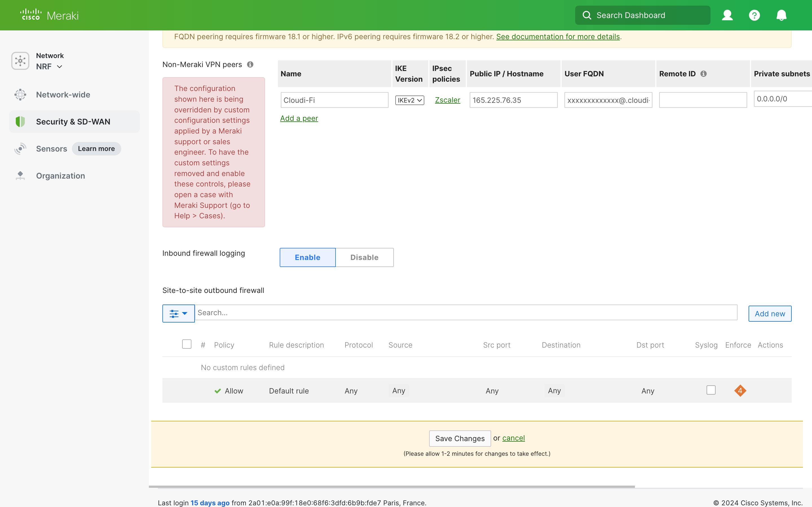Open the firewall search filter dropdown
812x507 pixels.
178,313
